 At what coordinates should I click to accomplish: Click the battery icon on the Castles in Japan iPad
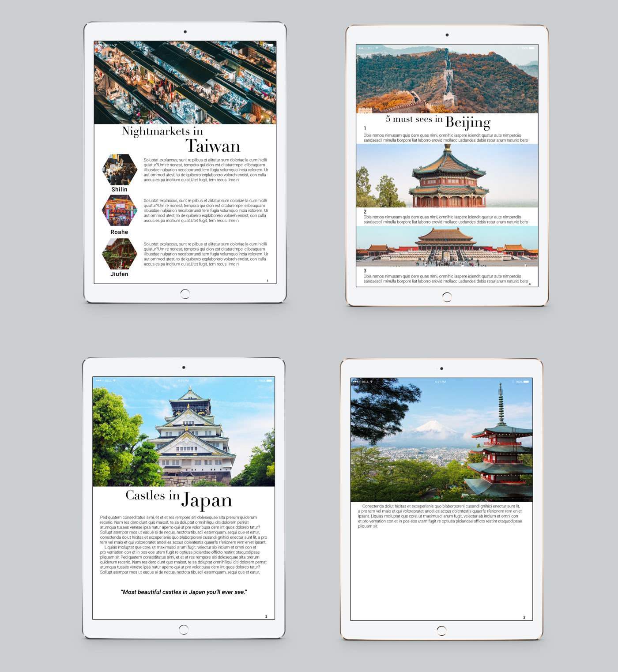coord(269,380)
